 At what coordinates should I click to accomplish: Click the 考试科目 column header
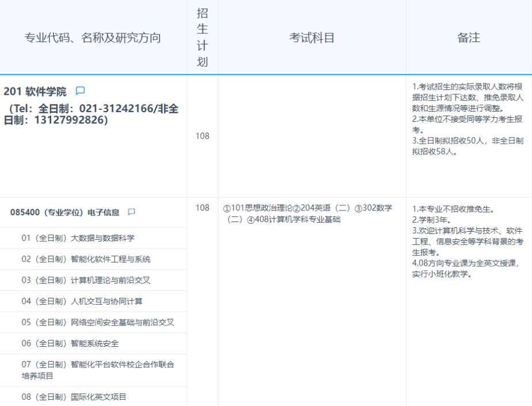(312, 38)
